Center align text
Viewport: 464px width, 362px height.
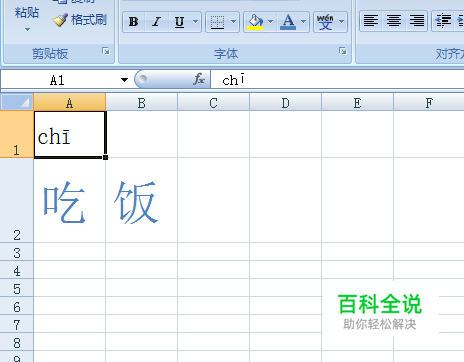(394, 21)
